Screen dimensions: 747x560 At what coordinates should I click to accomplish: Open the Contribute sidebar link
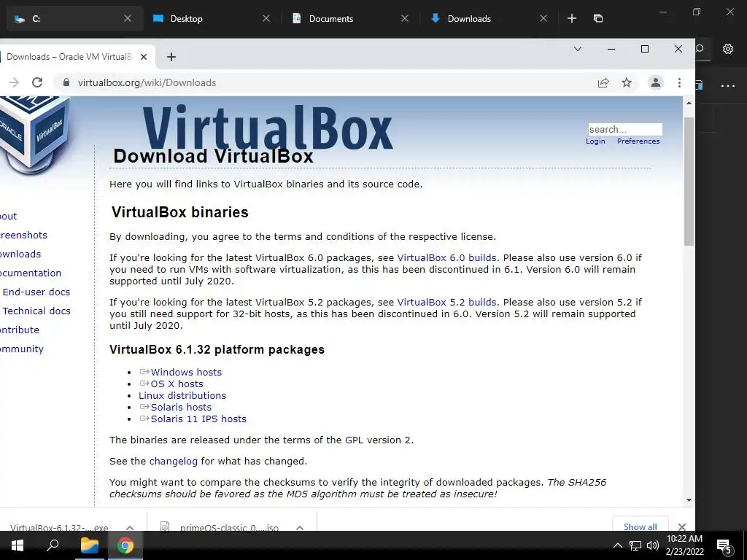click(19, 330)
